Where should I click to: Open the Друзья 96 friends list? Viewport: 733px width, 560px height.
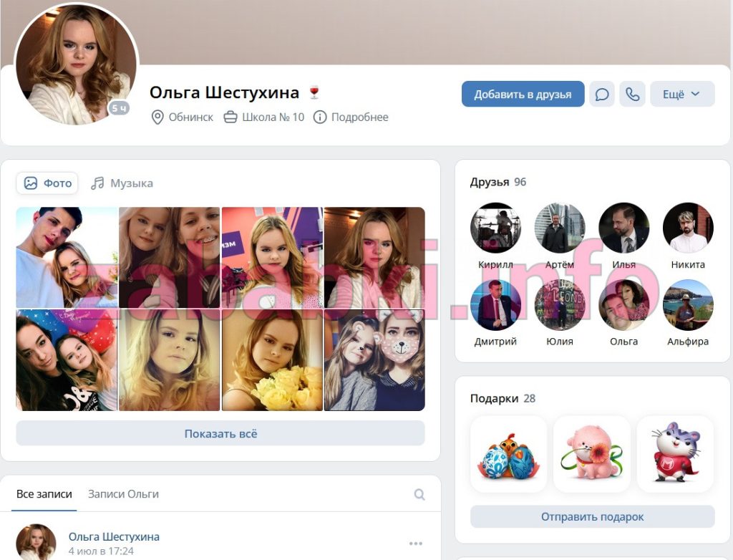[x=498, y=182]
